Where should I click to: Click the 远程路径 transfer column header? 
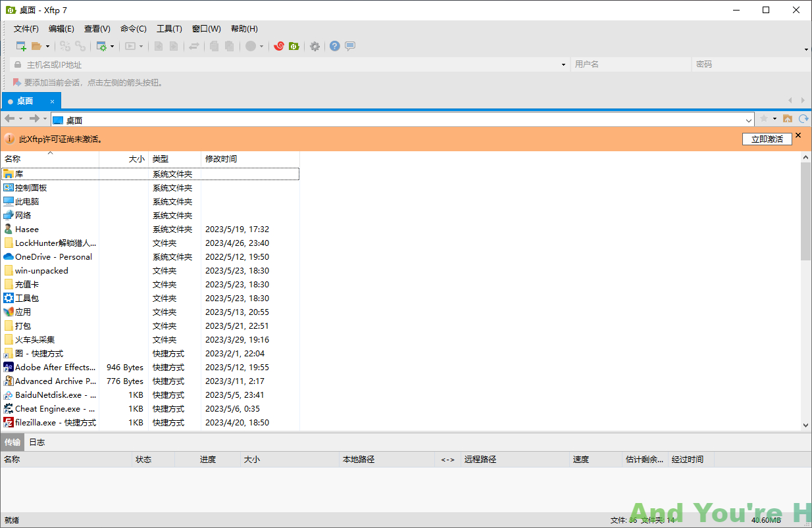pos(515,460)
